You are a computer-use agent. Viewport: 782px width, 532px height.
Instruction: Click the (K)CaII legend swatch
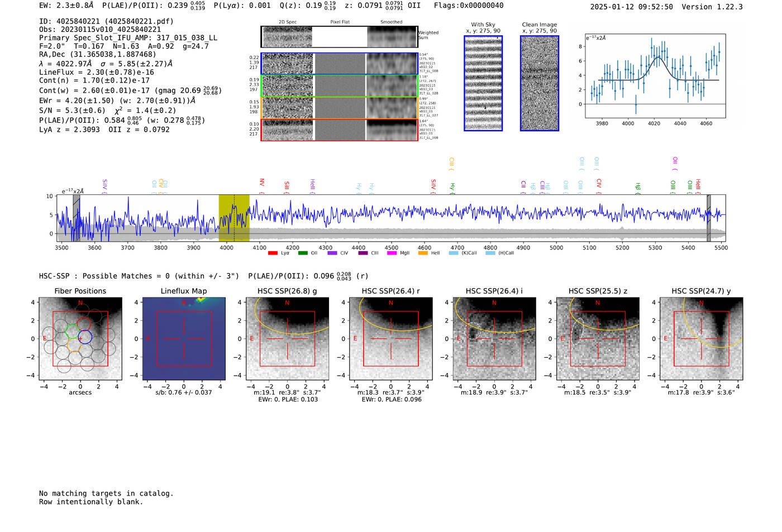[x=454, y=253]
